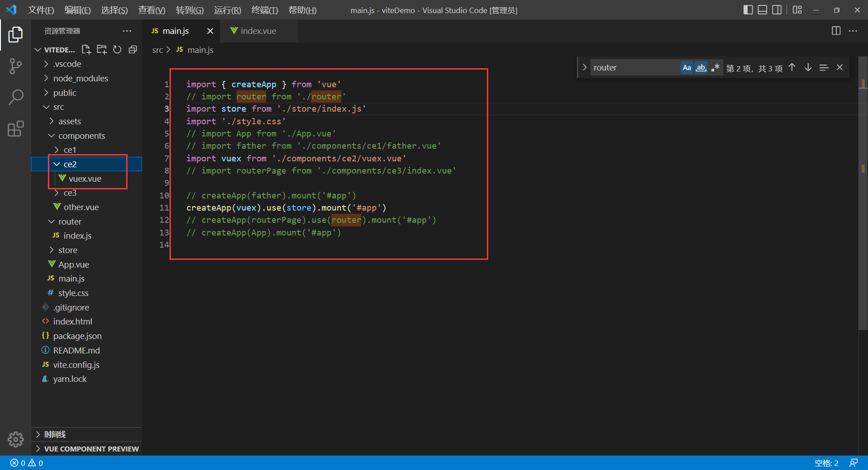Viewport: 868px width, 470px height.
Task: Open vuex.vue in the explorer
Action: [x=87, y=179]
